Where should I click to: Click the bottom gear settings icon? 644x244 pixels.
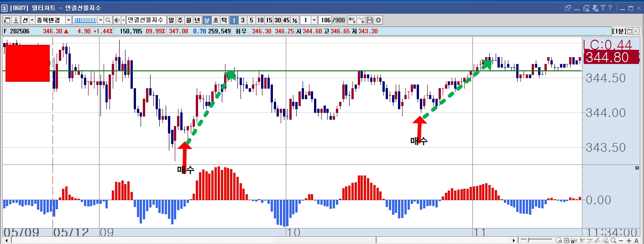coord(566,240)
